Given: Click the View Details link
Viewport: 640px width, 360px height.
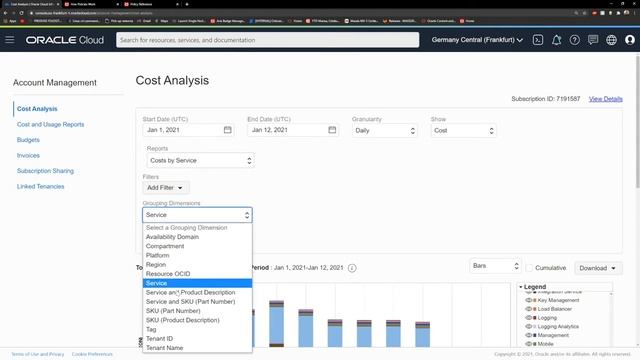Looking at the screenshot, I should click(x=606, y=99).
